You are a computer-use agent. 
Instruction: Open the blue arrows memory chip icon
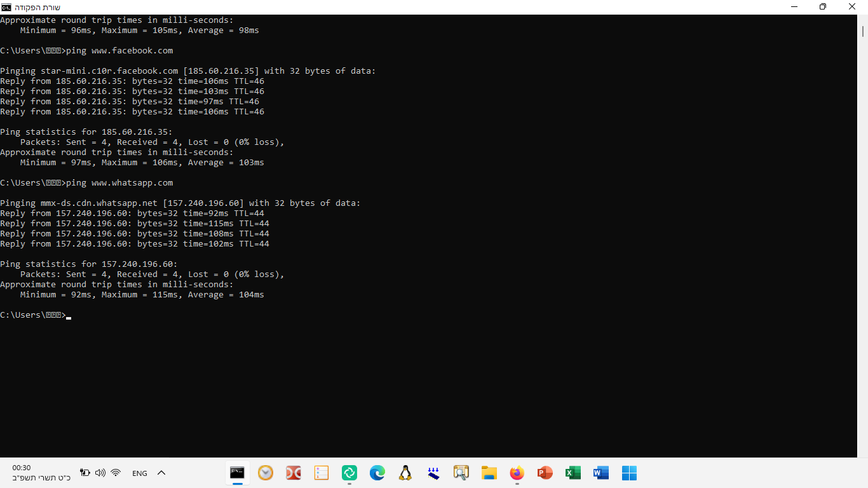(x=433, y=473)
